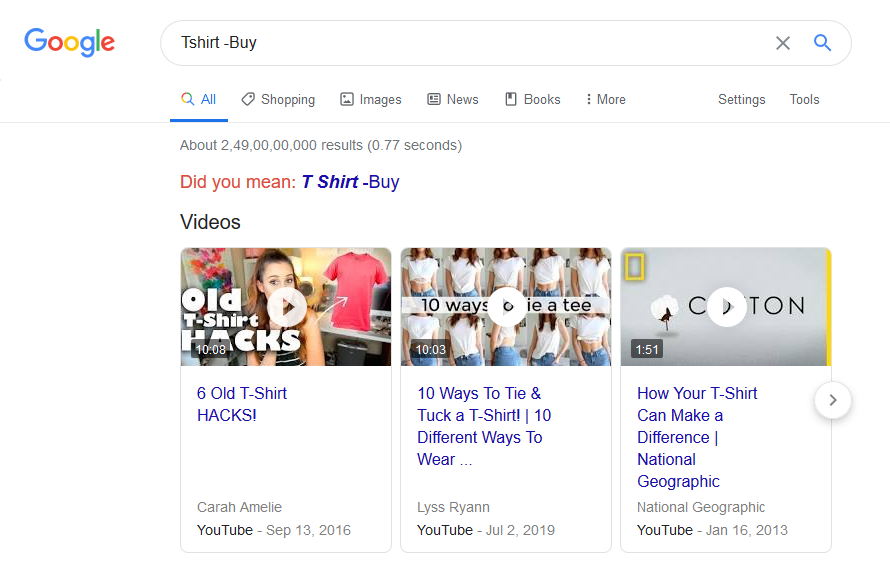
Task: Open the Tools menu
Action: pos(804,100)
